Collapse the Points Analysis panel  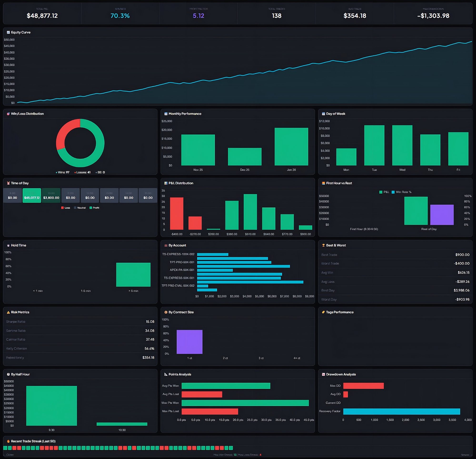click(x=179, y=374)
